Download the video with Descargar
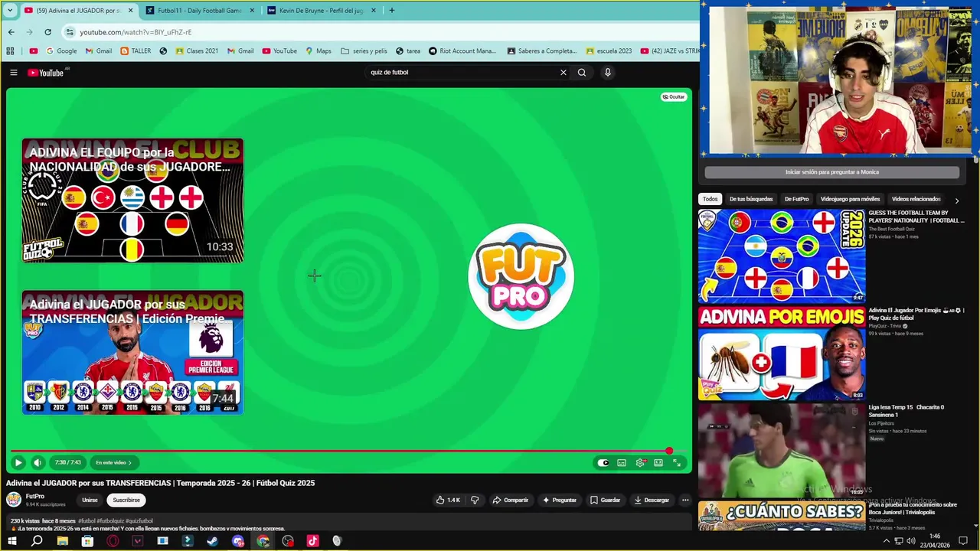The image size is (980, 551). (652, 500)
